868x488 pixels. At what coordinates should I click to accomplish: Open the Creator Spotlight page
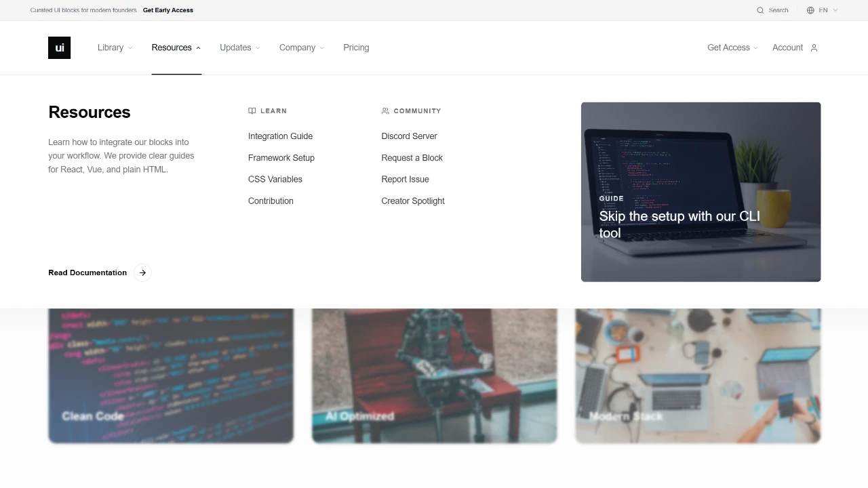(413, 201)
